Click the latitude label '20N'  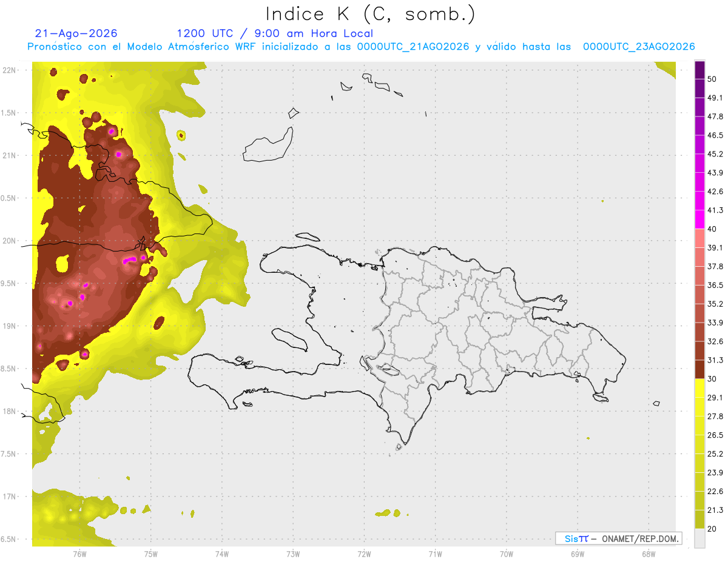pyautogui.click(x=10, y=241)
